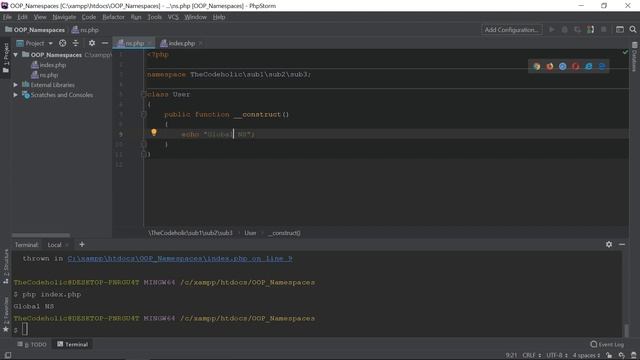Open the VCS menu
The image size is (640, 360).
(173, 17)
